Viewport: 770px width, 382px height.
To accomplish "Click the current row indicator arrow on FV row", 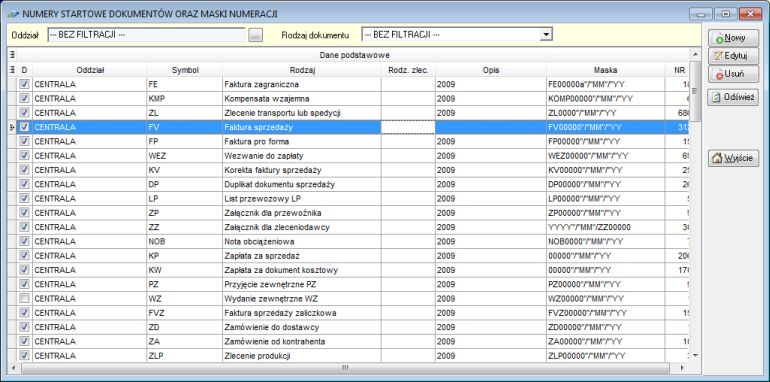I will [12, 127].
